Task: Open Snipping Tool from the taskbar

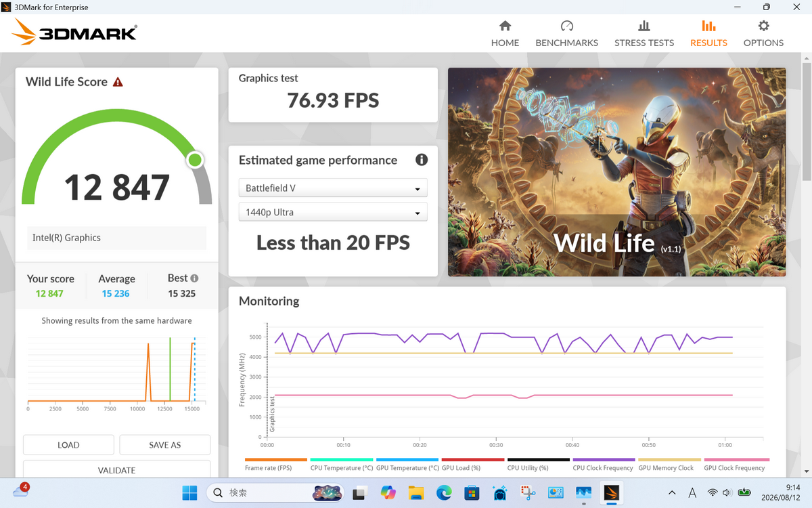Action: (528, 493)
